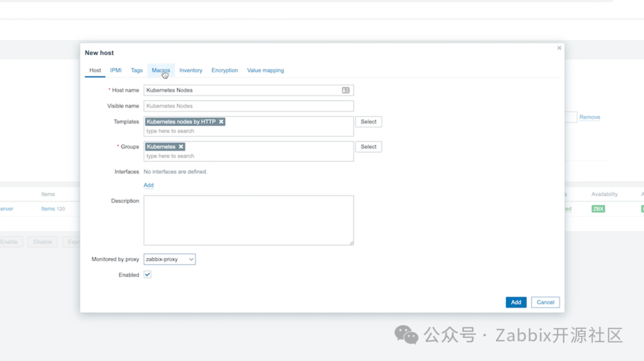Click the Items column header

[x=48, y=194]
